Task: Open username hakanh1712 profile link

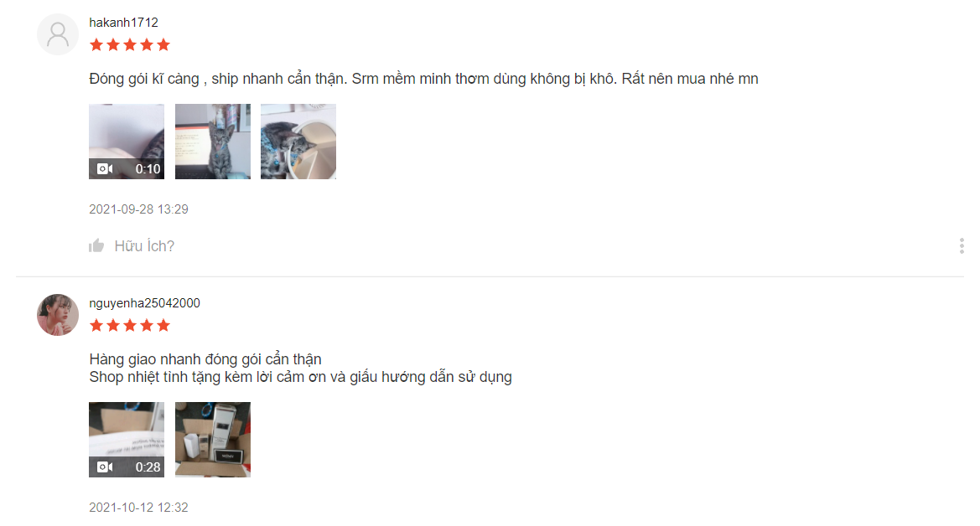Action: [124, 23]
